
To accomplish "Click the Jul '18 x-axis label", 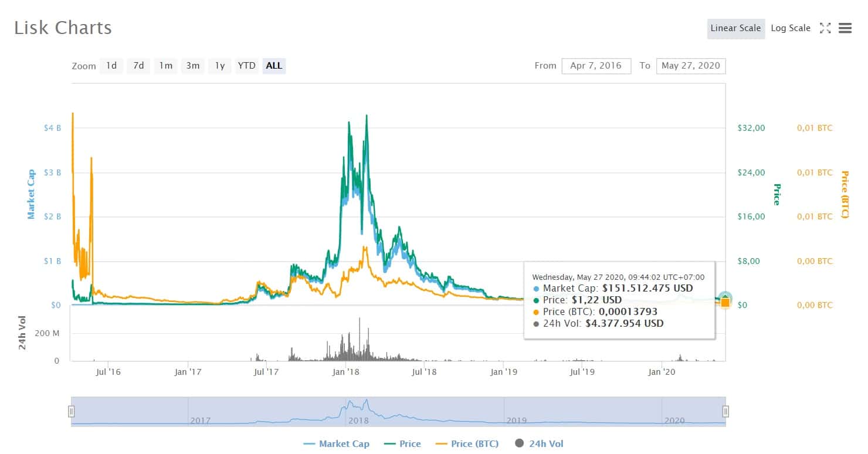I will pos(425,371).
